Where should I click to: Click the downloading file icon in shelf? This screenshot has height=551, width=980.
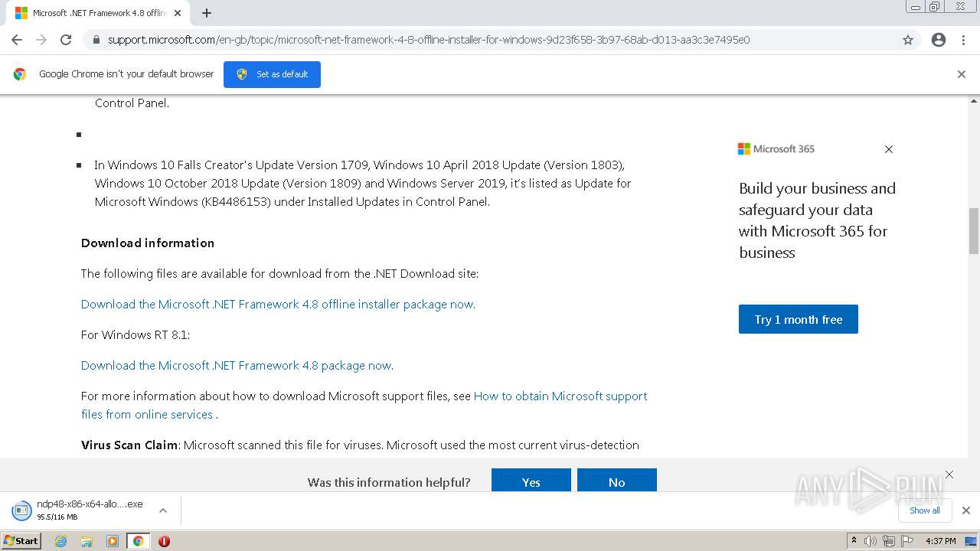point(20,510)
